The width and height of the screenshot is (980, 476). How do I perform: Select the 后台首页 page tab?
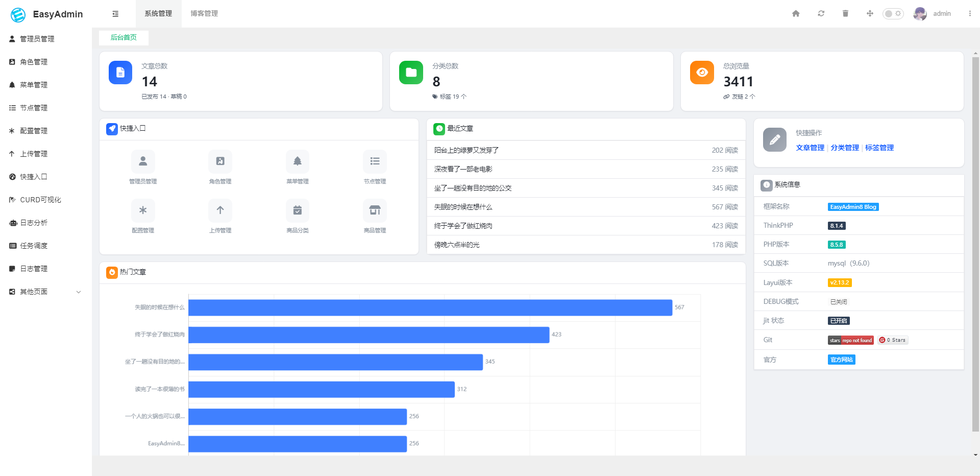point(124,37)
